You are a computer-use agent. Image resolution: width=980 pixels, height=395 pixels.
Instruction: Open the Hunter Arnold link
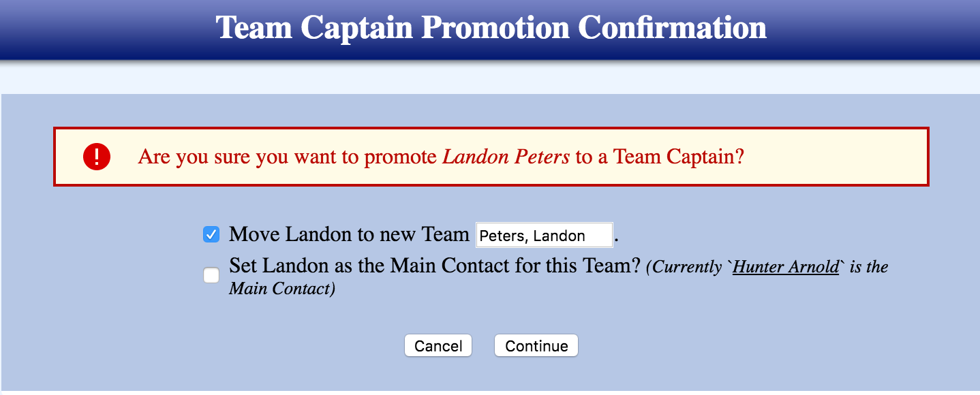786,266
